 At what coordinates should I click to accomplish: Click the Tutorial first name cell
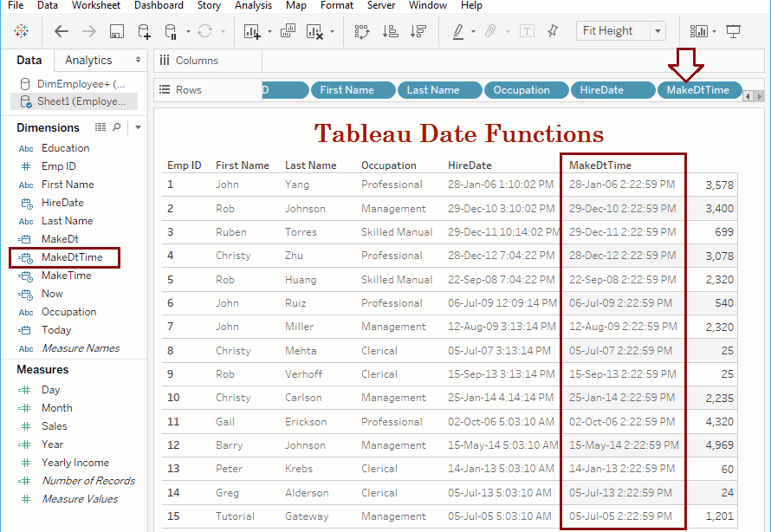[x=235, y=516]
